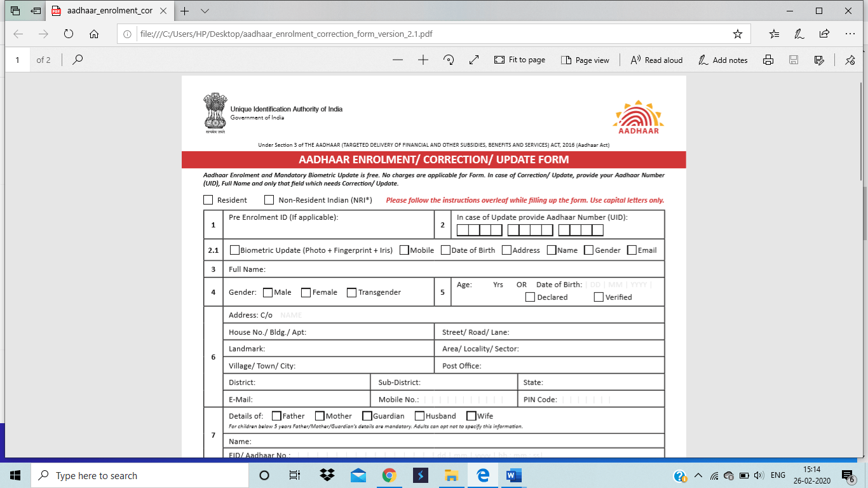Click the browser Refresh icon
Screen dimensions: 868x488
pyautogui.click(x=69, y=34)
